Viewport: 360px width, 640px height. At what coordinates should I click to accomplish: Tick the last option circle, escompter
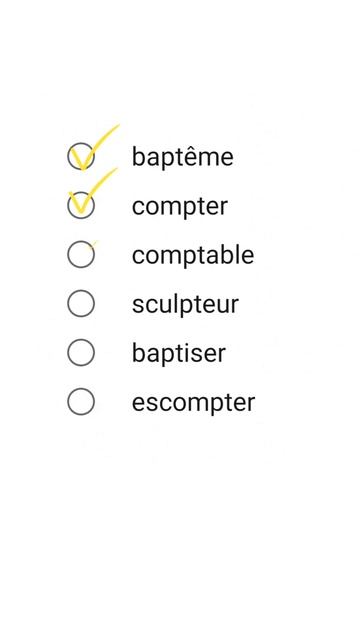click(81, 402)
